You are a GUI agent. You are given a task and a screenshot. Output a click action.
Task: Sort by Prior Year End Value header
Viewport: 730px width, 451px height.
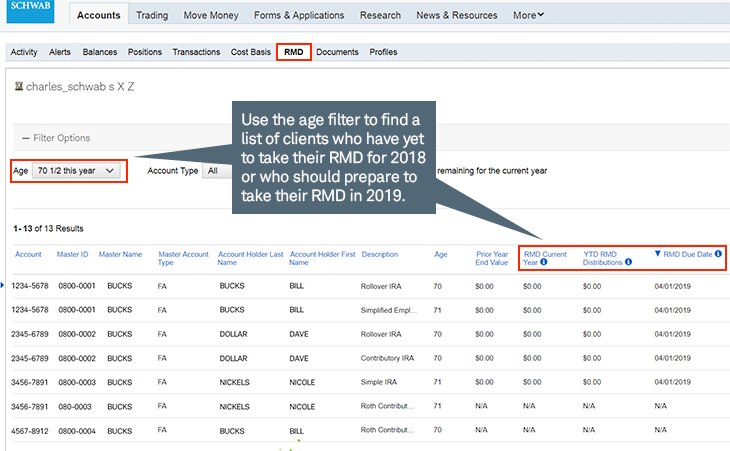(492, 258)
